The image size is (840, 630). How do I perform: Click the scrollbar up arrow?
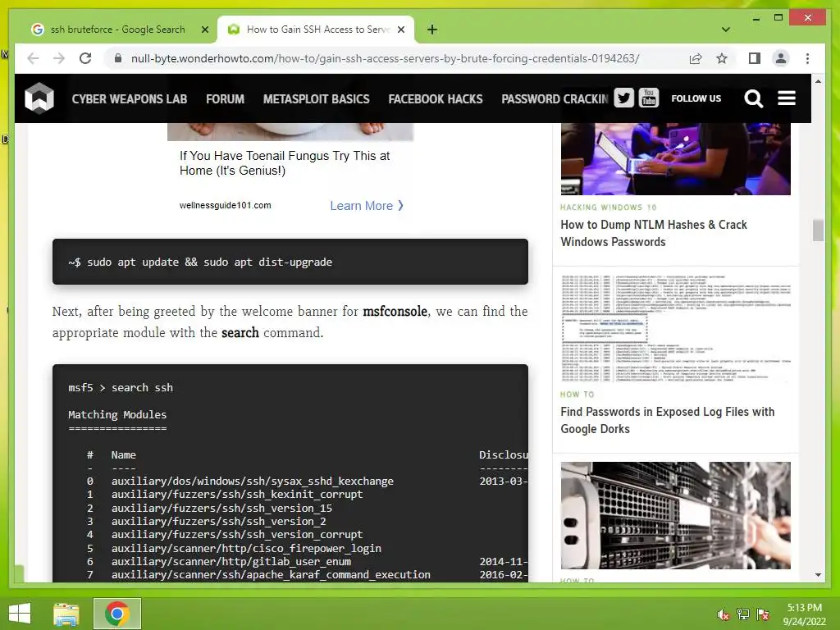pos(818,81)
